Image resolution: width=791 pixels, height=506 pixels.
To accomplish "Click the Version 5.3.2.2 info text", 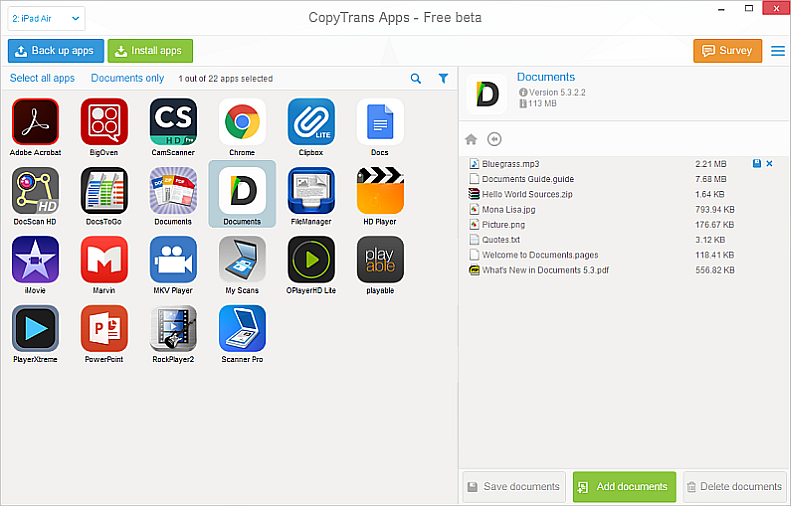I will [557, 92].
